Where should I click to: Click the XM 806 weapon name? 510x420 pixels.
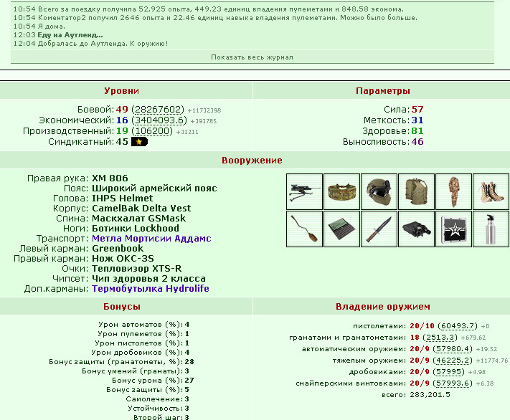110,178
